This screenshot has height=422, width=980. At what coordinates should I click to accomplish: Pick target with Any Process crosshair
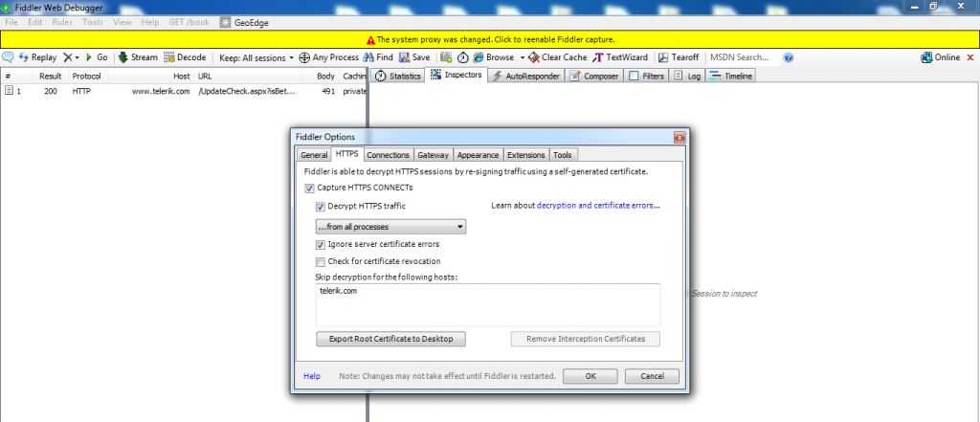tap(329, 57)
